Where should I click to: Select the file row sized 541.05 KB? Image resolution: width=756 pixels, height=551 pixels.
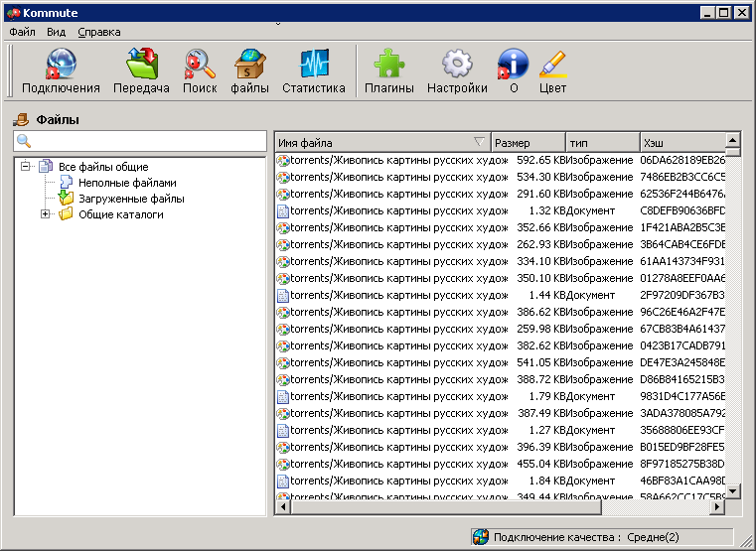point(501,362)
